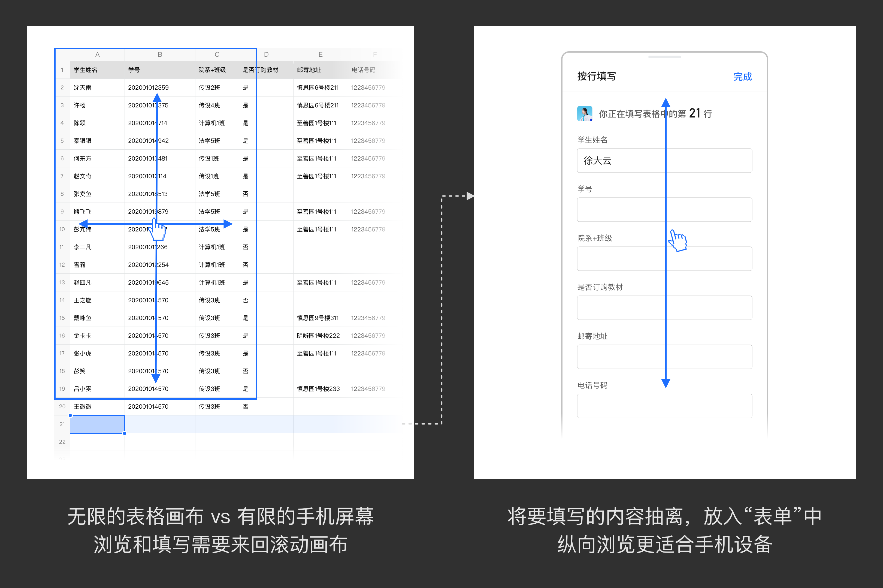Click the 学号 header cell
The width and height of the screenshot is (883, 588).
pos(160,70)
